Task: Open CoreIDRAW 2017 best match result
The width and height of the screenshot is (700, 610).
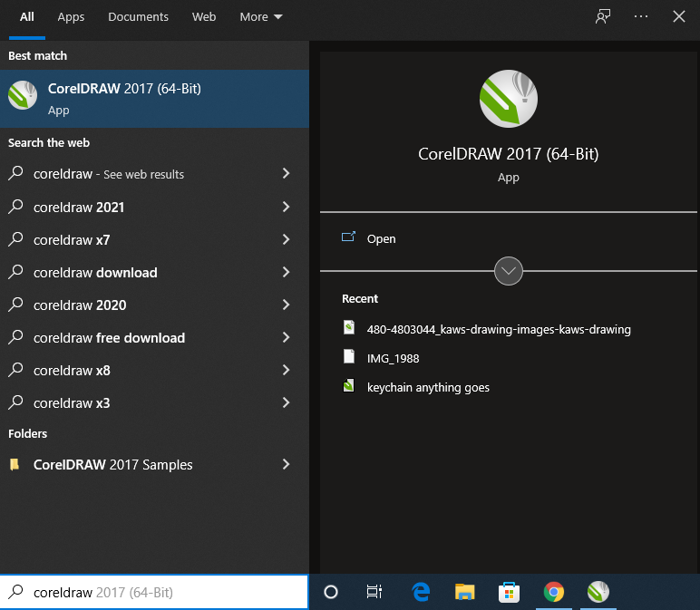Action: [x=154, y=99]
